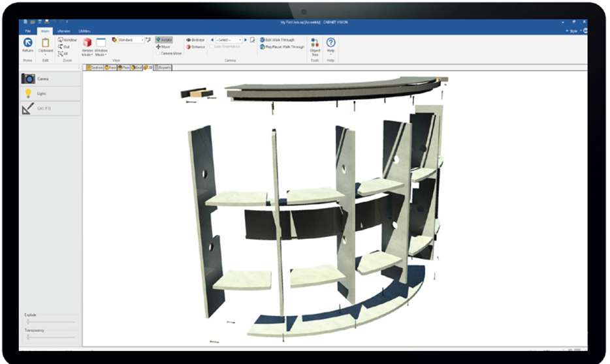The image size is (610, 364).
Task: Switch to the eRender ribbon tab
Action: coord(63,31)
